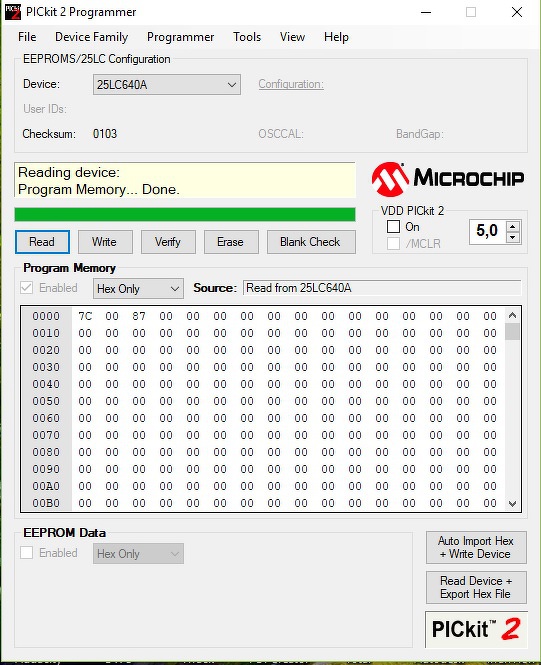541x665 pixels.
Task: Click the program memory scroll up arrow
Action: (x=512, y=315)
